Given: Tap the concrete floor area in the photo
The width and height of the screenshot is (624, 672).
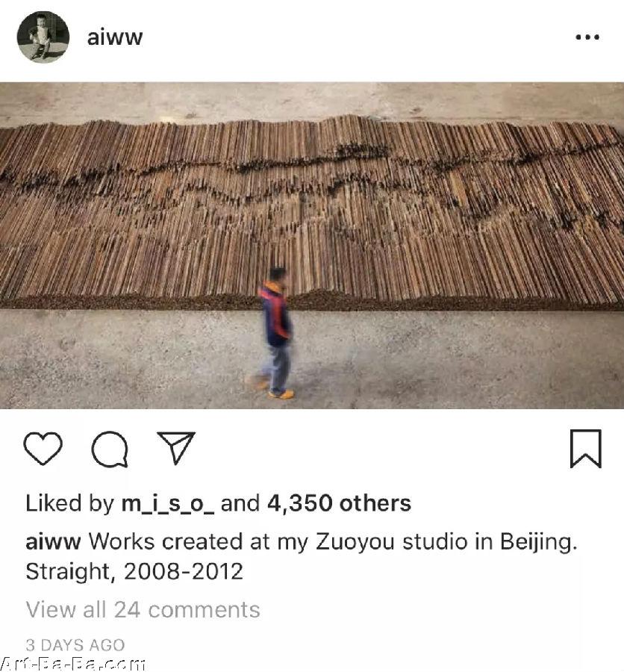Looking at the screenshot, I should pos(450,360).
